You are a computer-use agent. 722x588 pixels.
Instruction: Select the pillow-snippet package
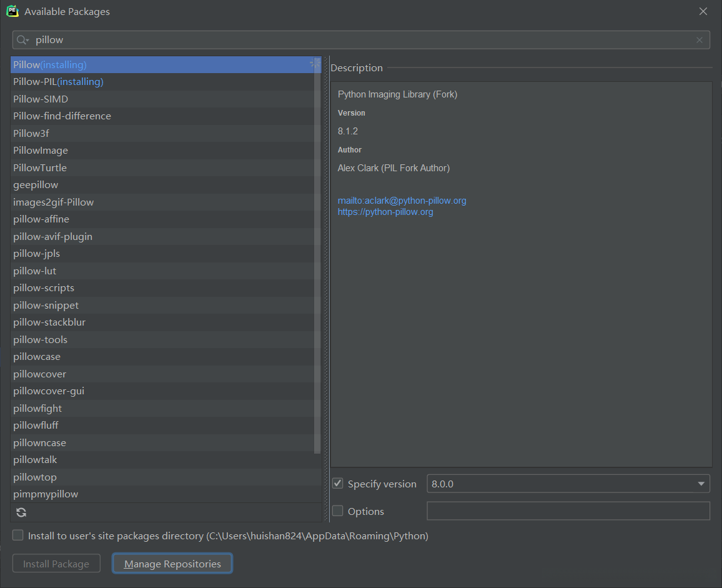pyautogui.click(x=166, y=305)
